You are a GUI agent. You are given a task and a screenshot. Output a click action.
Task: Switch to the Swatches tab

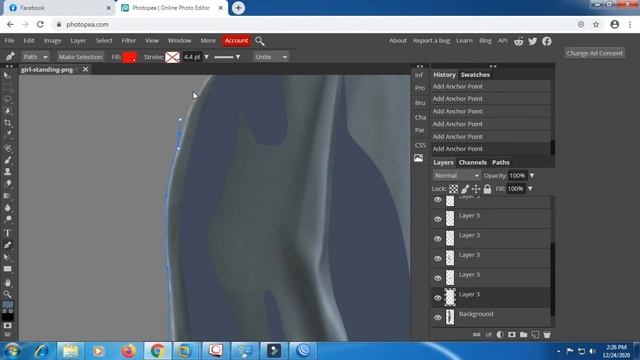click(x=475, y=75)
